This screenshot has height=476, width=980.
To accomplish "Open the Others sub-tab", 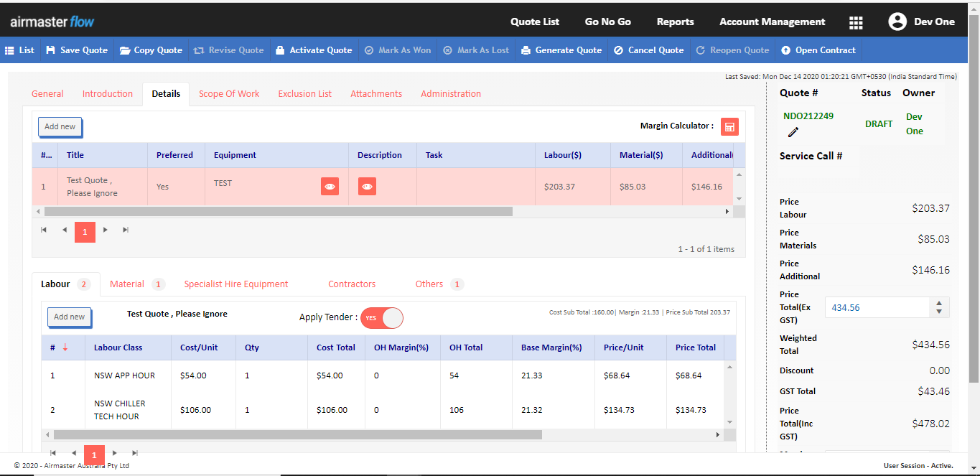I will 439,284.
